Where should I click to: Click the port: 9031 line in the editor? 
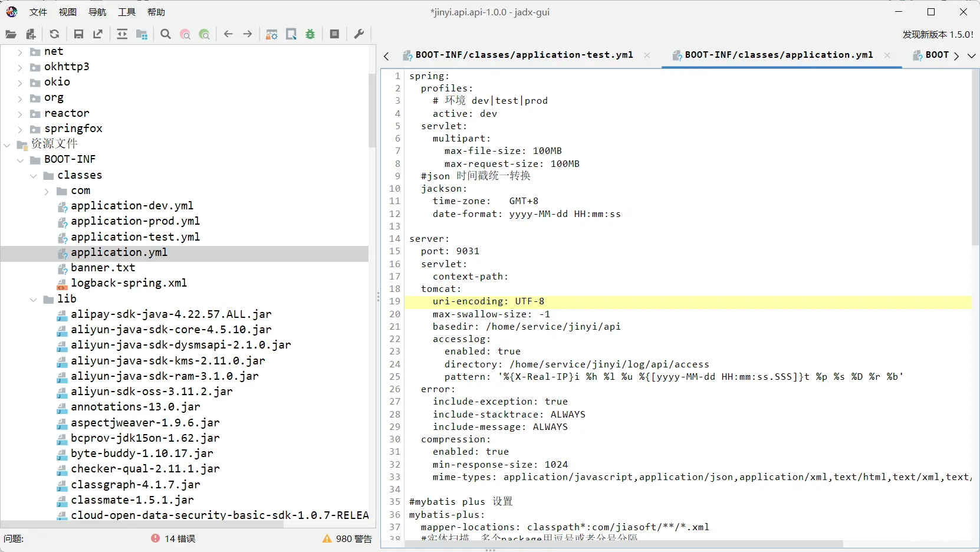click(x=450, y=251)
